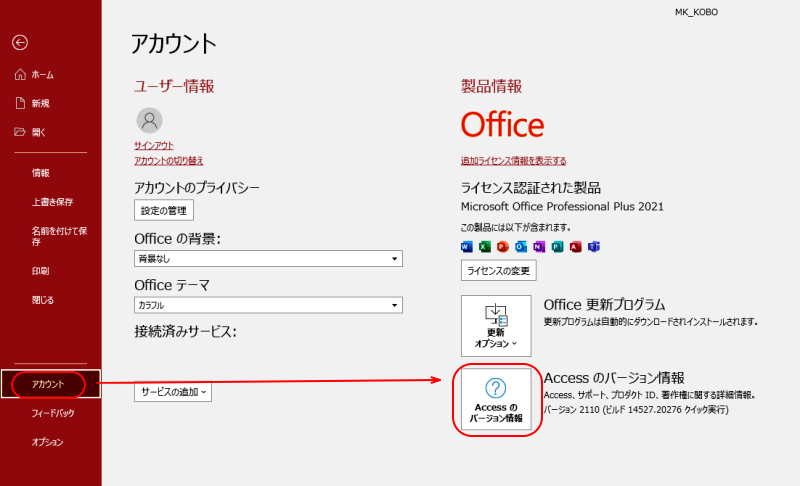This screenshot has width=800, height=486.
Task: Click the MK_KOBO account name
Action: coord(696,12)
